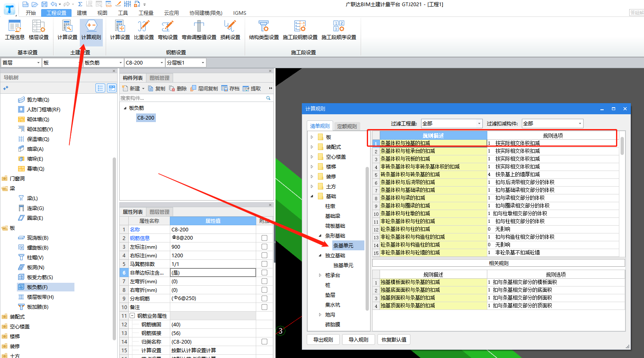The width and height of the screenshot is (644, 358).
Task: Open 施工段顺序设置 tool
Action: (339, 30)
